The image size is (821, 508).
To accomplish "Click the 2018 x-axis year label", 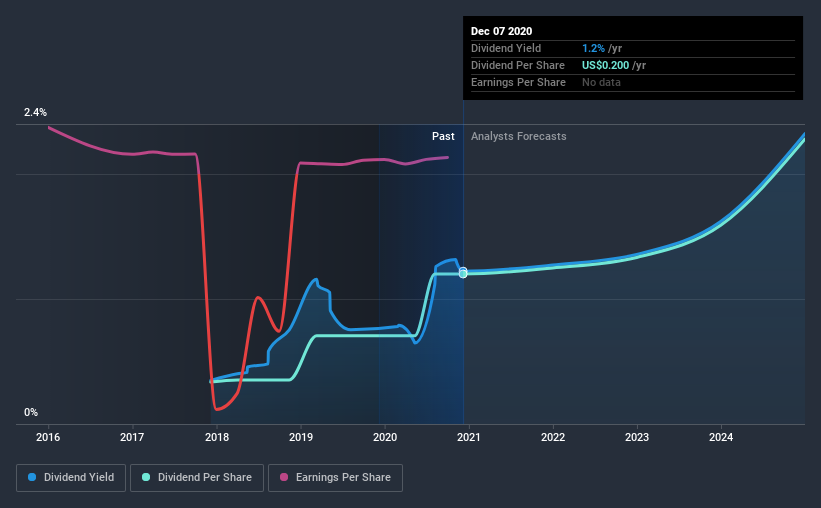I will pos(217,437).
